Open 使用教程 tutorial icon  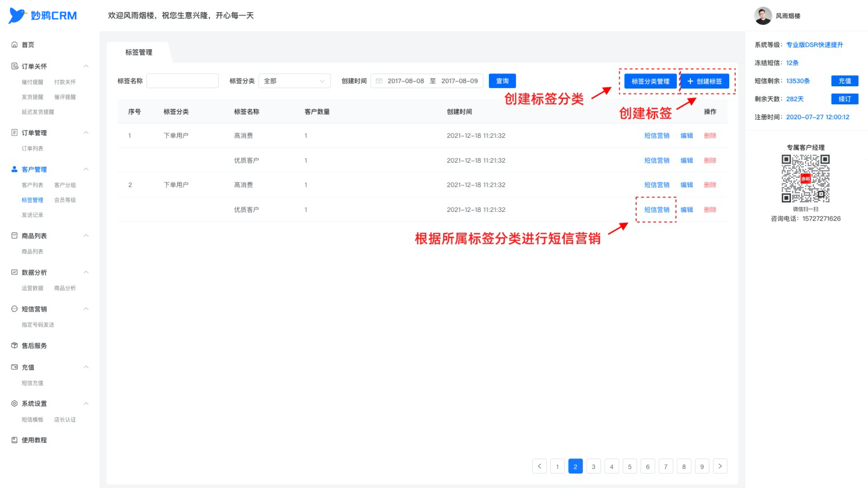(x=14, y=440)
